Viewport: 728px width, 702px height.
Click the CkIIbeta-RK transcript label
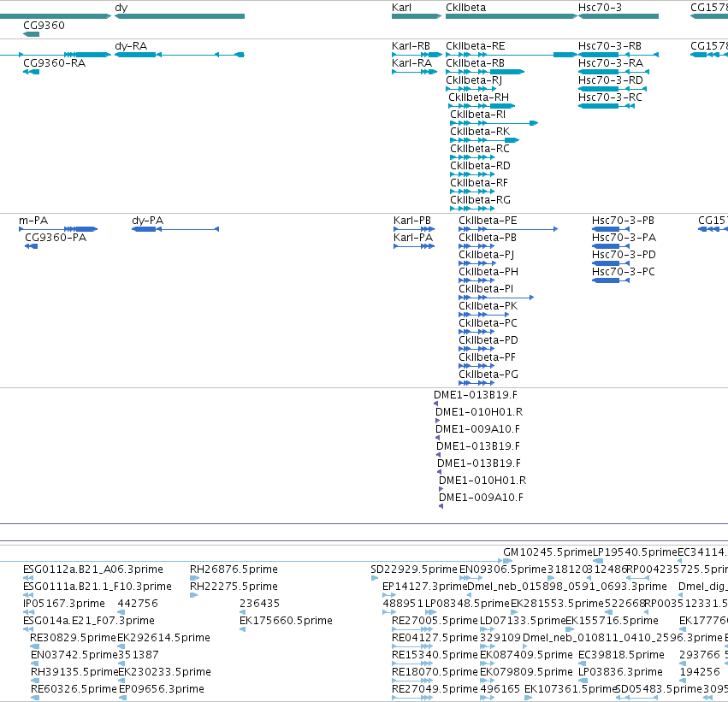(x=480, y=132)
